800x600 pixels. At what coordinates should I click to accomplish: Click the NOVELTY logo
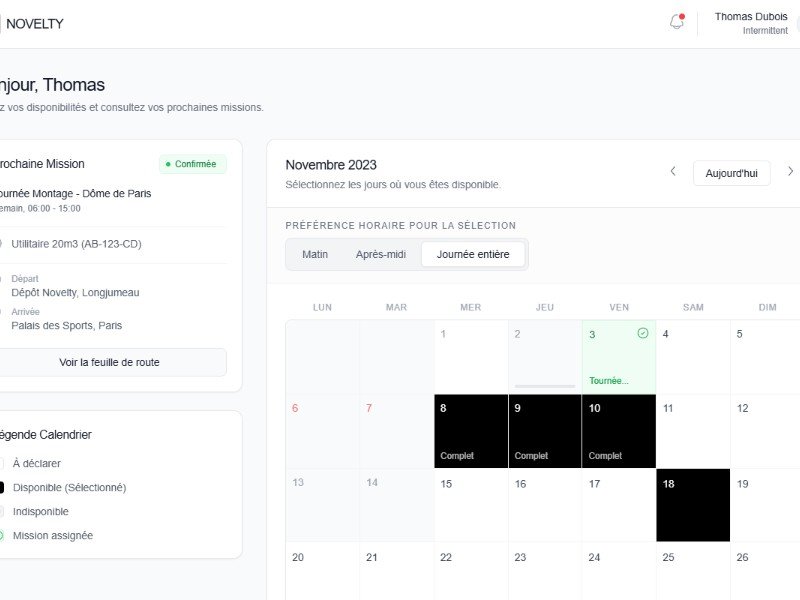pyautogui.click(x=34, y=23)
